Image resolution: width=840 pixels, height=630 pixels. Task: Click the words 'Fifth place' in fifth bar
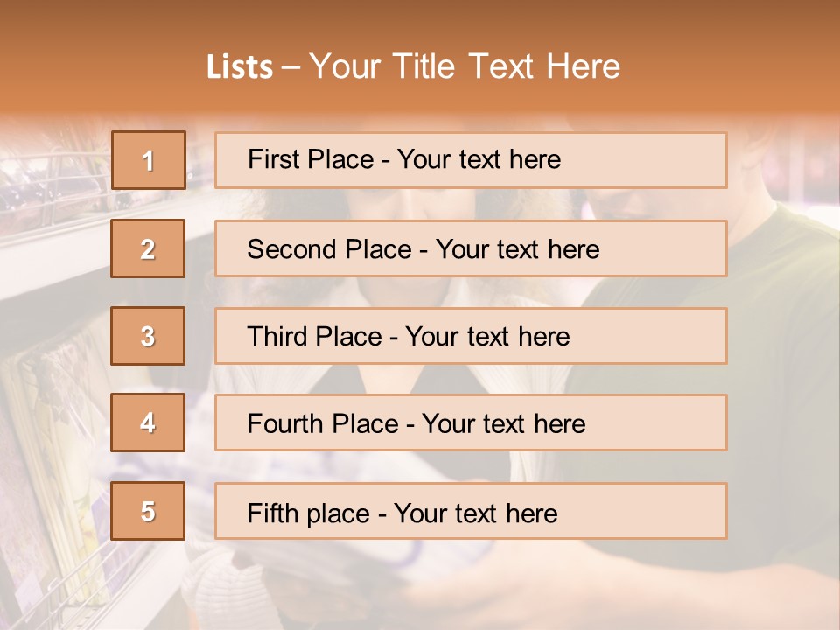[x=309, y=514]
